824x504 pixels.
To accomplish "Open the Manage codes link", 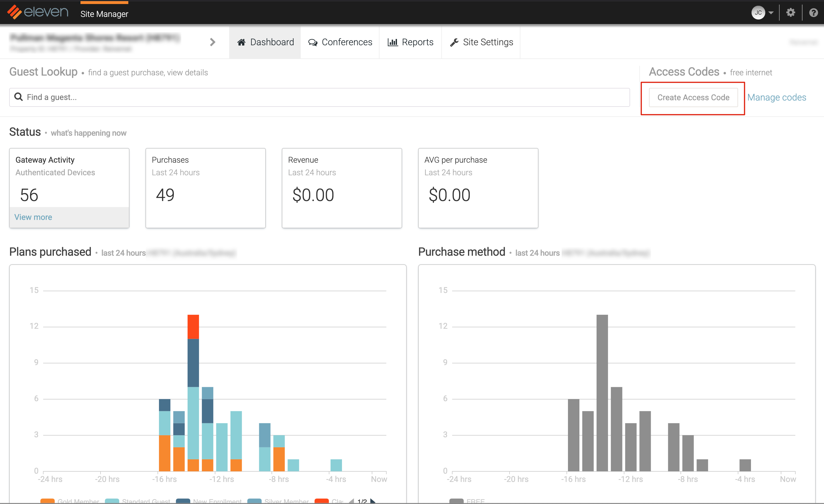I will pos(776,97).
